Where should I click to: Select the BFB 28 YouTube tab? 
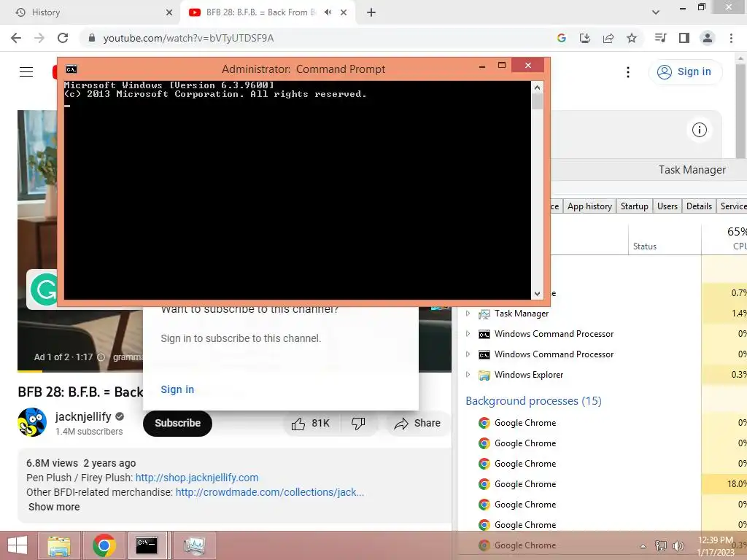point(260,12)
